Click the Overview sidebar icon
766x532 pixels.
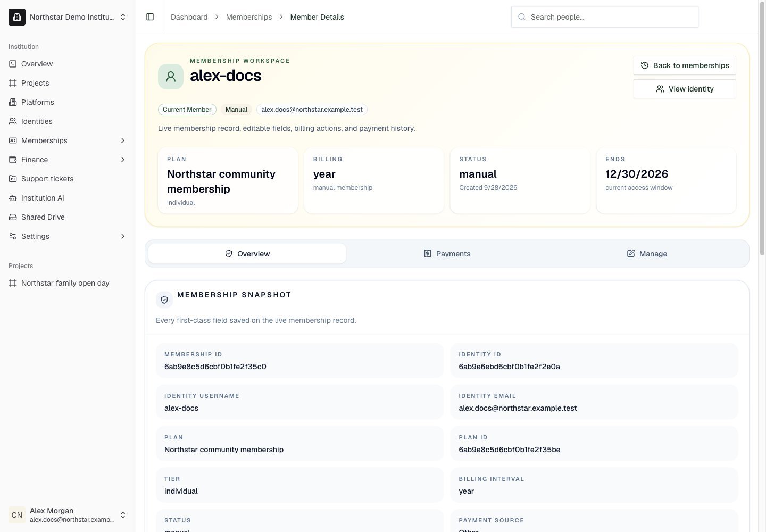[13, 64]
